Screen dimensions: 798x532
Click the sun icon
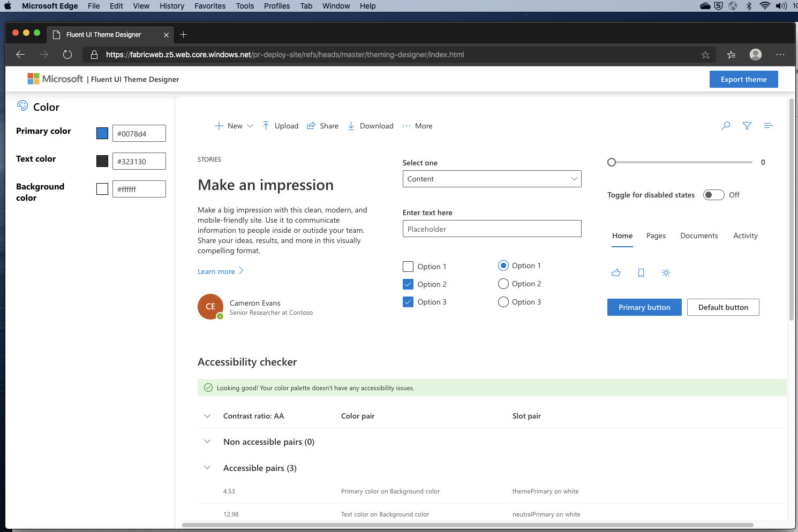[666, 272]
